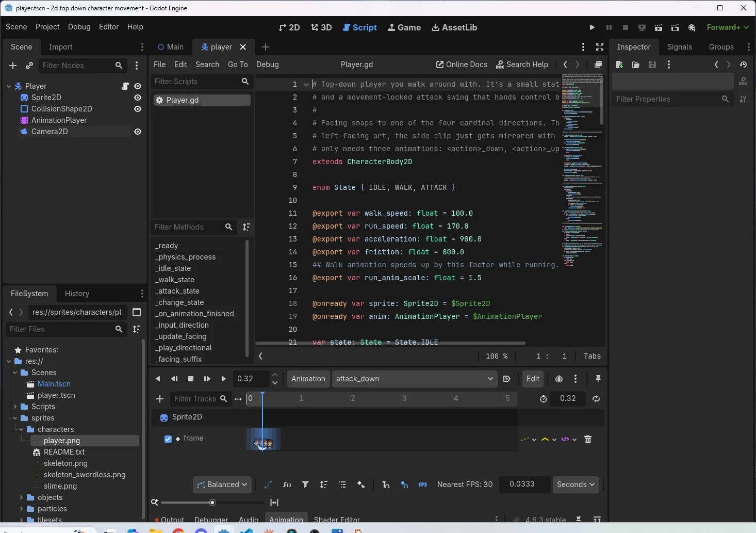Switch to the 2D workspace
The width and height of the screenshot is (756, 533).
[289, 27]
